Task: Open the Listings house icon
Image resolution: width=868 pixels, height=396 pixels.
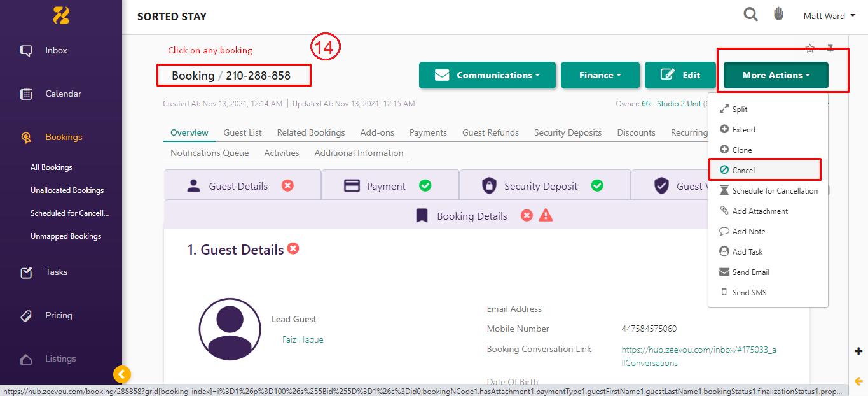Action: tap(26, 359)
